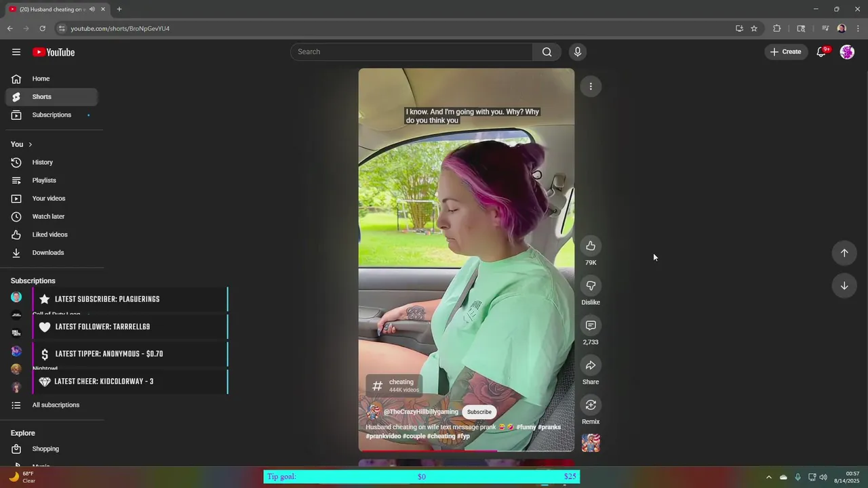Open the OneDrive cloud tray icon
Viewport: 868px width, 488px height.
click(x=783, y=477)
